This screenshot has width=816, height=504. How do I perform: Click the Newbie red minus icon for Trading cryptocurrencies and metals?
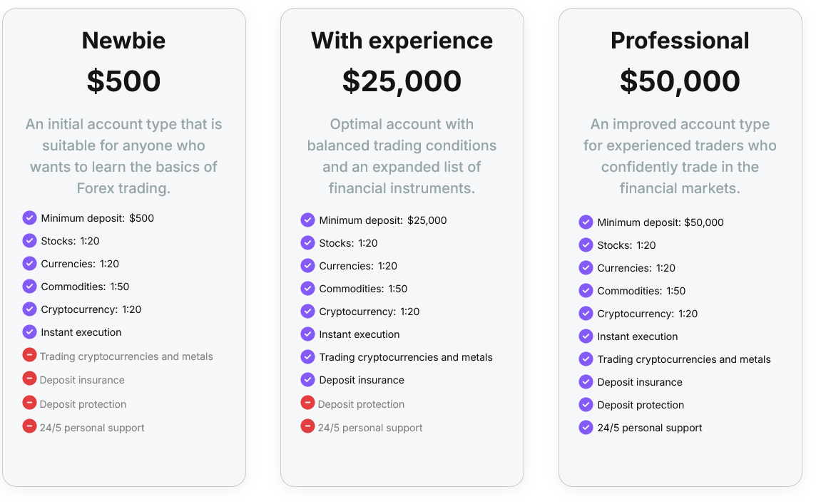tap(29, 354)
